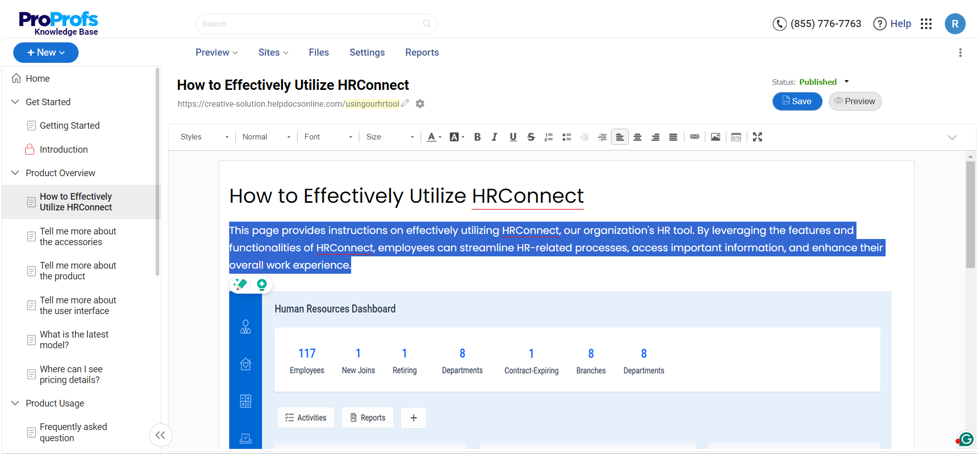Open the Size dropdown
The width and height of the screenshot is (980, 454).
pyautogui.click(x=390, y=137)
